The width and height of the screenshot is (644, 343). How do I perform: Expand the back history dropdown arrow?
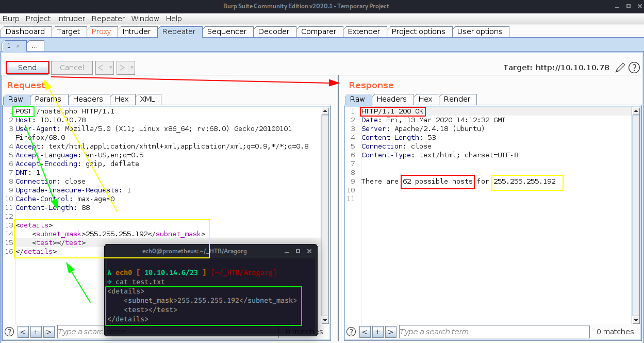(110, 68)
